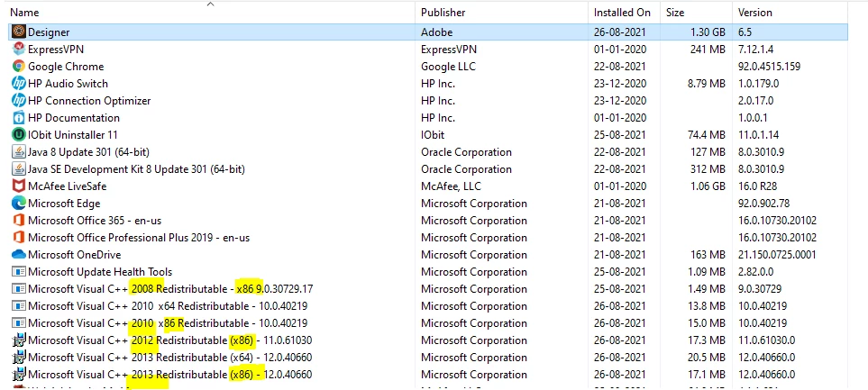Select Microsoft Office Professional Plus 2019 entry
The image size is (868, 390).
click(139, 238)
